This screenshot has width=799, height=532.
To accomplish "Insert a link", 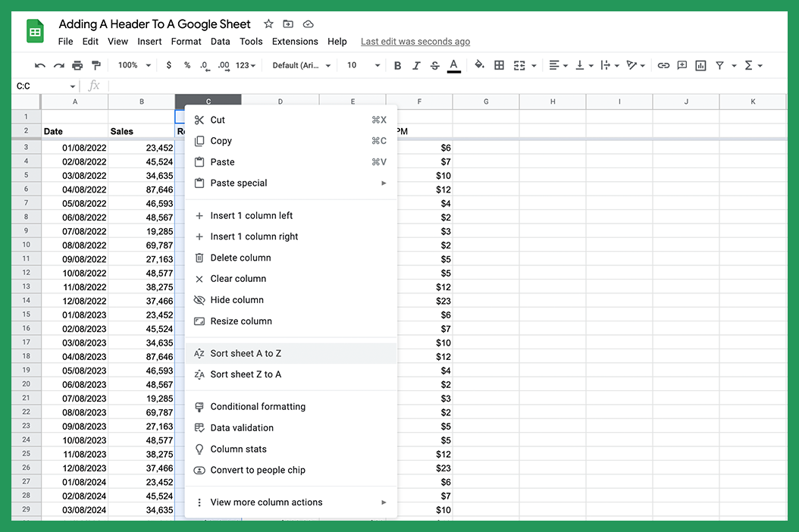I will click(663, 66).
